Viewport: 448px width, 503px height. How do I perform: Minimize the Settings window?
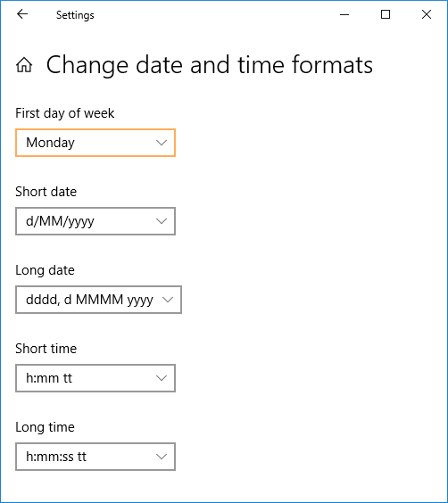[344, 14]
